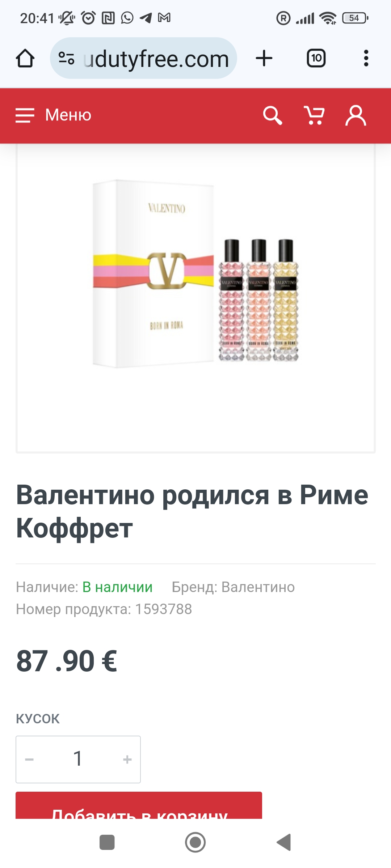
Task: Go back with Android back triangle
Action: tap(284, 842)
